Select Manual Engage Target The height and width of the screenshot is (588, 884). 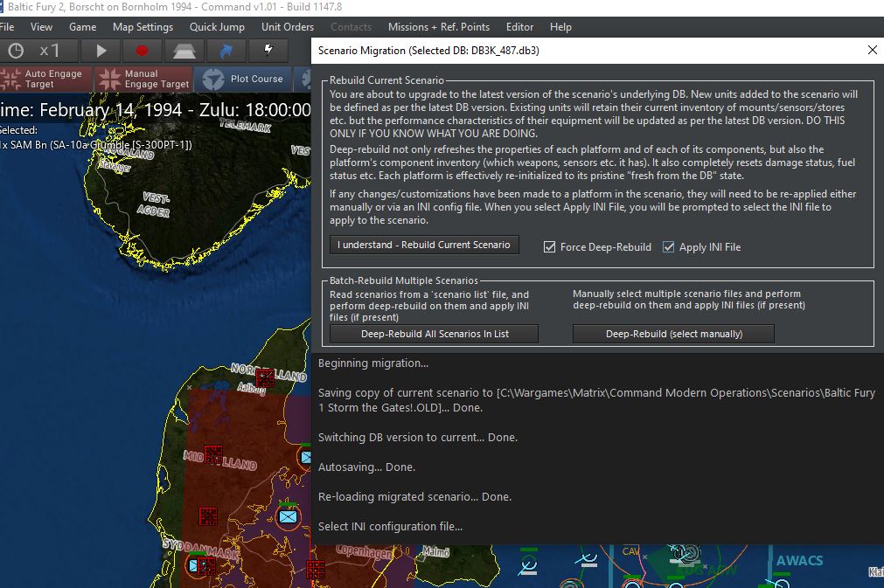(143, 79)
